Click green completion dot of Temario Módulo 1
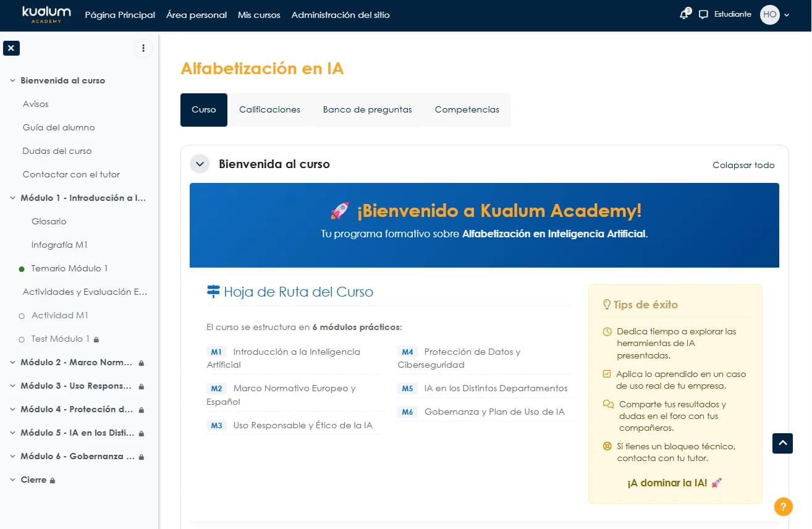The width and height of the screenshot is (812, 529). click(x=22, y=269)
